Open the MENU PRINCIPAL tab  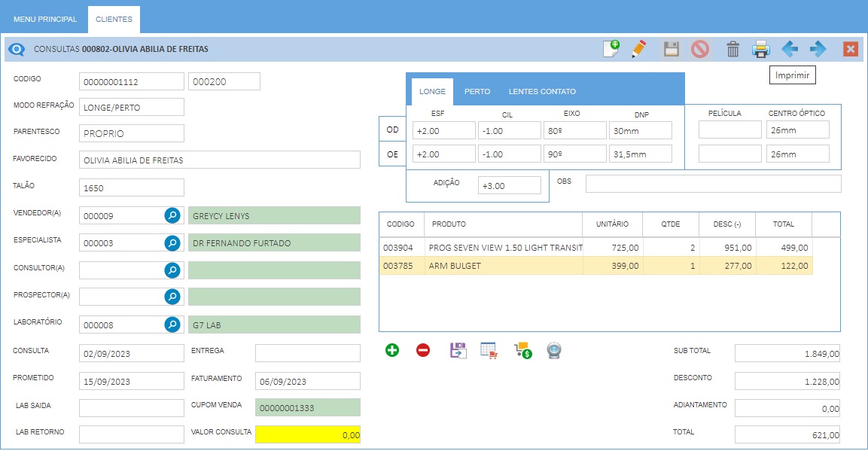click(45, 18)
